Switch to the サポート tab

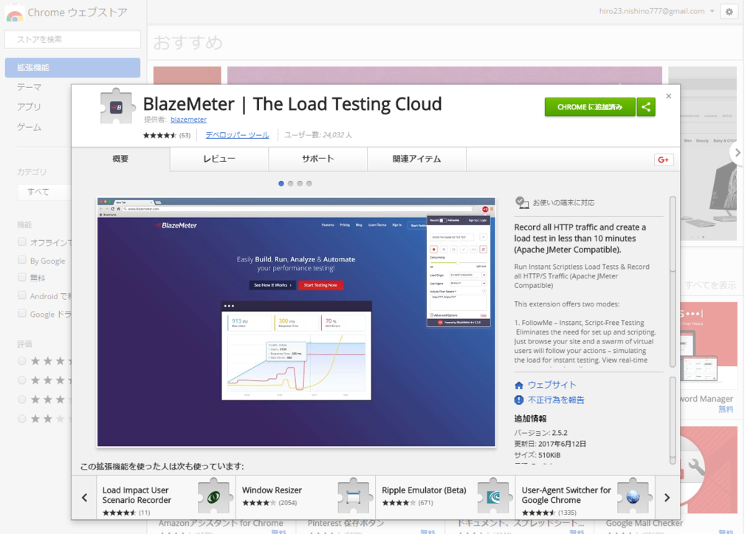click(x=318, y=160)
